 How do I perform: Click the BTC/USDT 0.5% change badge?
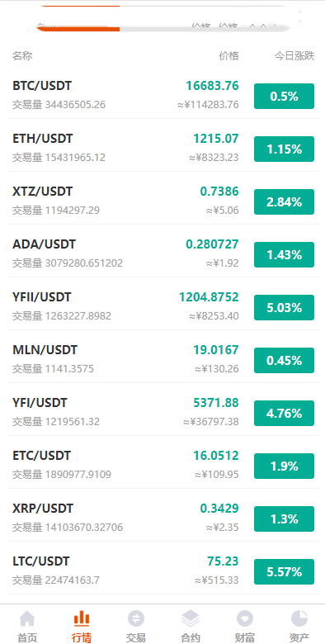(x=284, y=96)
